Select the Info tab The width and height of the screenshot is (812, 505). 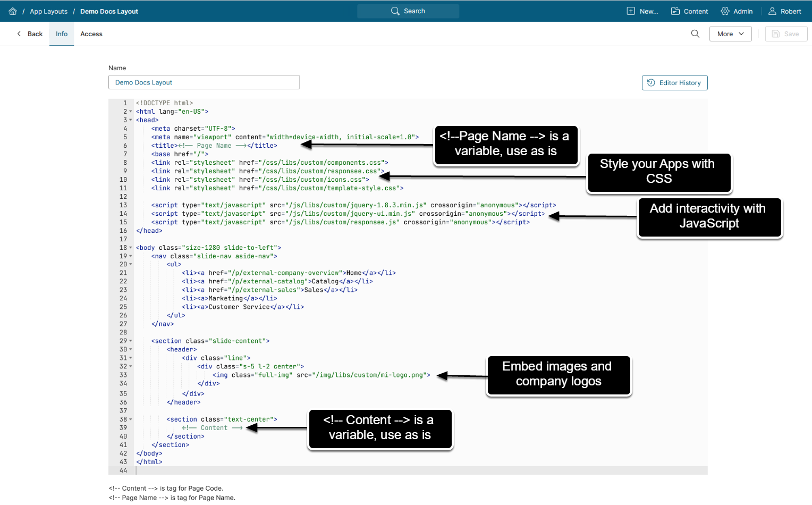tap(62, 34)
